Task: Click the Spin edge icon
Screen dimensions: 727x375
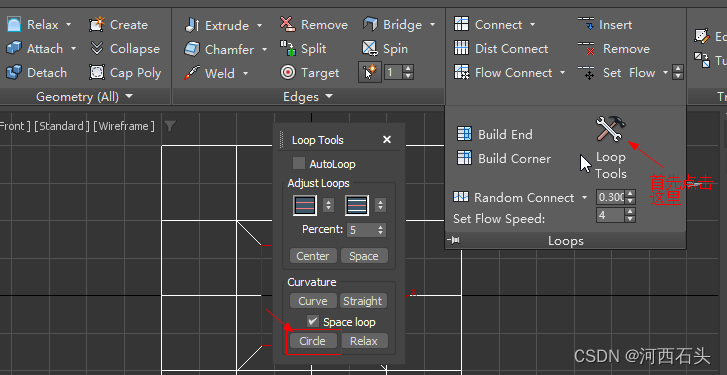Action: click(370, 48)
